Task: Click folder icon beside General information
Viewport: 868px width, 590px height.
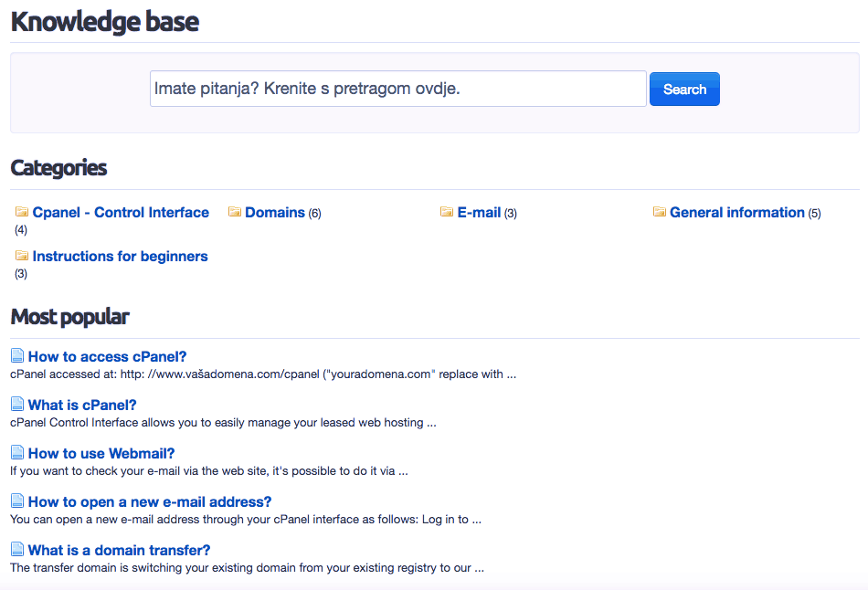Action: pyautogui.click(x=660, y=211)
